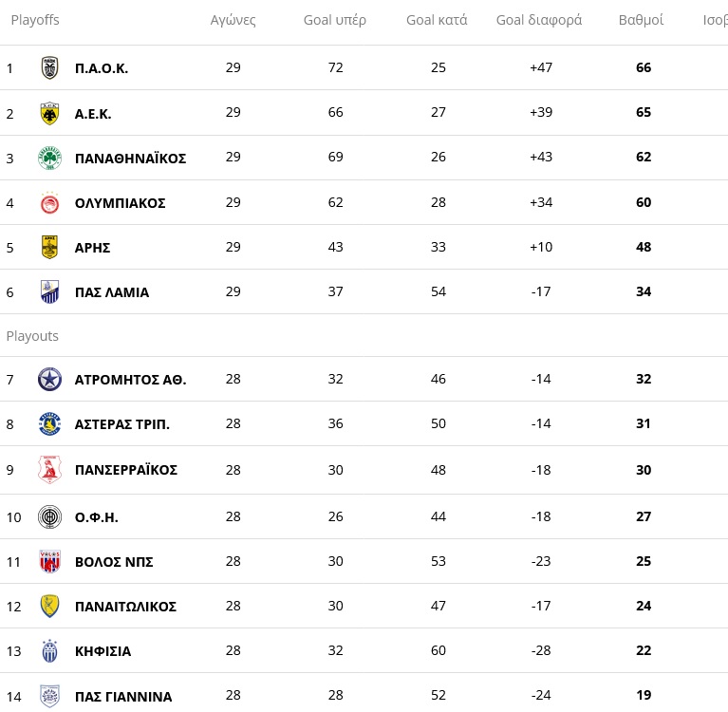Sort by the Βαθμοί column header
This screenshot has height=712, width=728.
click(642, 20)
